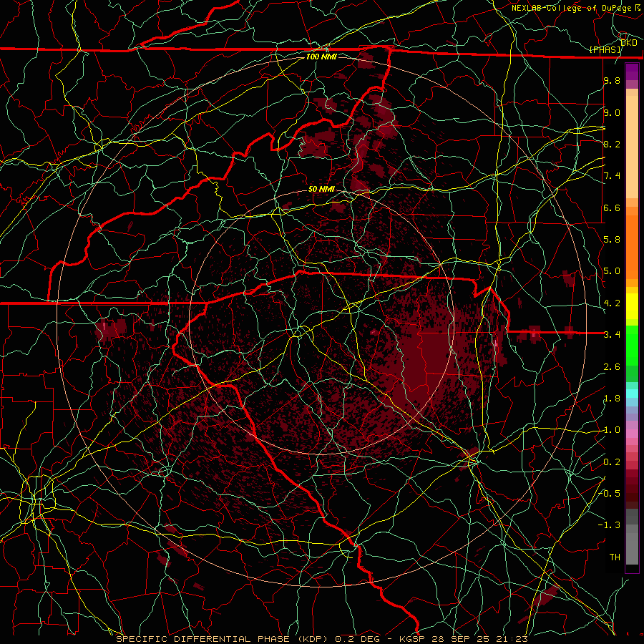Click the -0.5 scale value
The height and width of the screenshot is (644, 644).
tap(609, 494)
